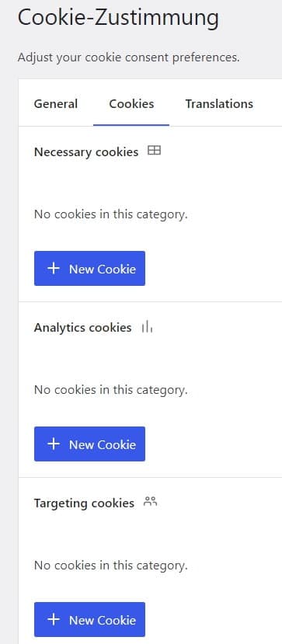The height and width of the screenshot is (644, 282).
Task: Add a New Cookie under Targeting cookies
Action: [x=89, y=619]
